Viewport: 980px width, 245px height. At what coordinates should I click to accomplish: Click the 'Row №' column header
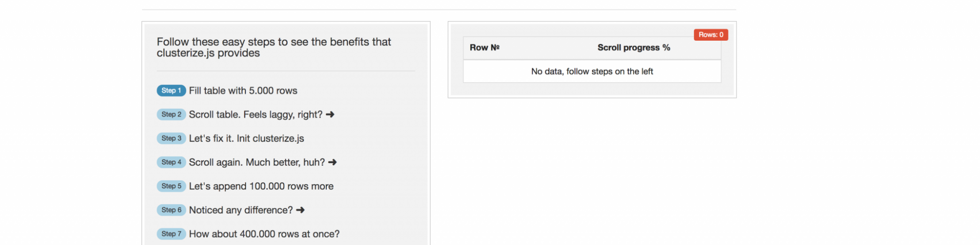485,48
